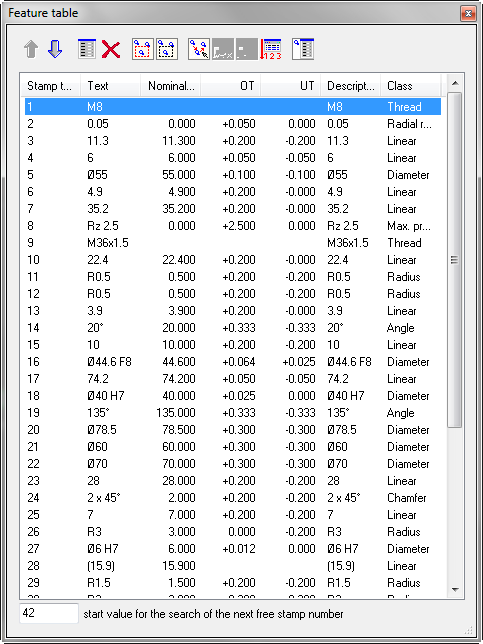Viewport: 483px width, 644px height.
Task: Select row with text 11.3
Action: pyautogui.click(x=233, y=141)
